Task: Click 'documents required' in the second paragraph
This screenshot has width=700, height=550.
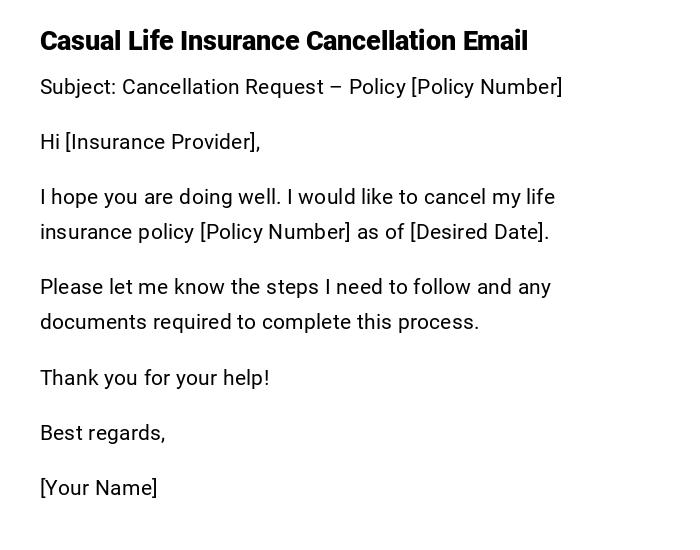Action: (x=135, y=322)
